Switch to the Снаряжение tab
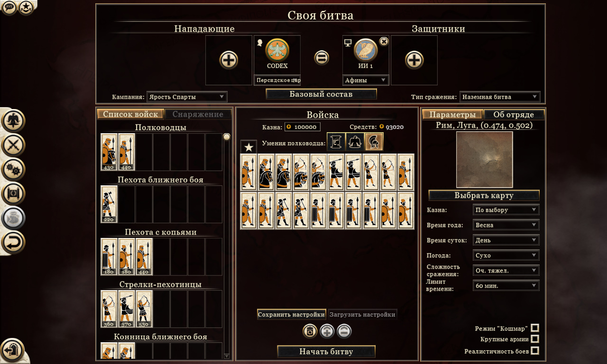Image resolution: width=607 pixels, height=364 pixels. click(198, 114)
